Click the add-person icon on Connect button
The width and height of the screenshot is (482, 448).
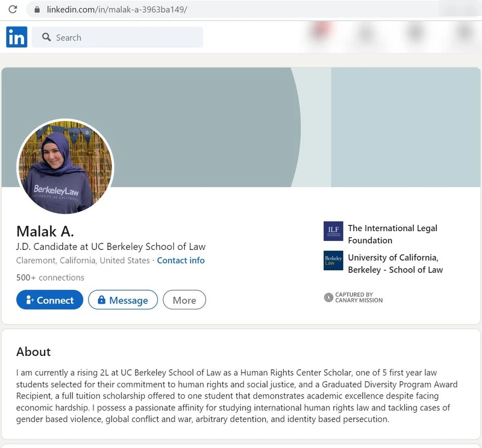tap(30, 300)
